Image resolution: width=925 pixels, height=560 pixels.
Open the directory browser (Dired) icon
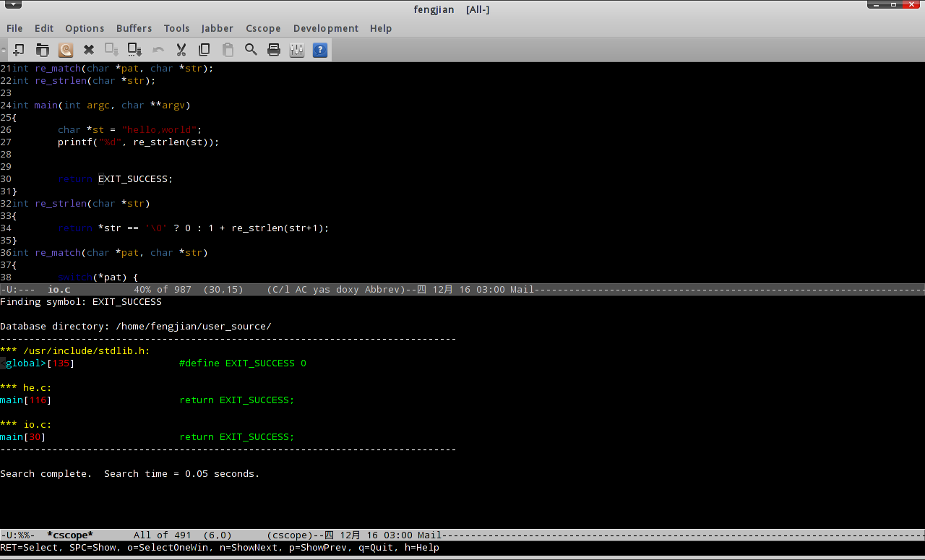click(66, 50)
